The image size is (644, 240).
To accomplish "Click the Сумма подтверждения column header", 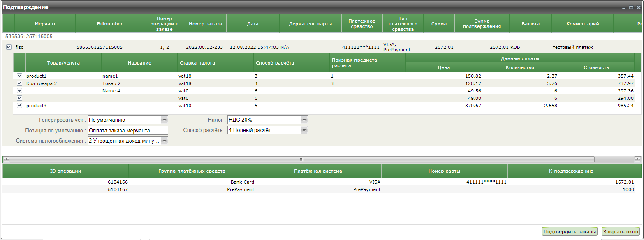I will pyautogui.click(x=482, y=24).
